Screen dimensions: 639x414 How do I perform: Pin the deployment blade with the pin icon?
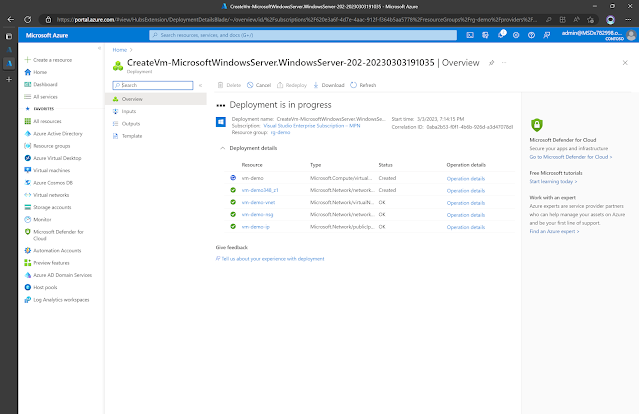coord(491,63)
